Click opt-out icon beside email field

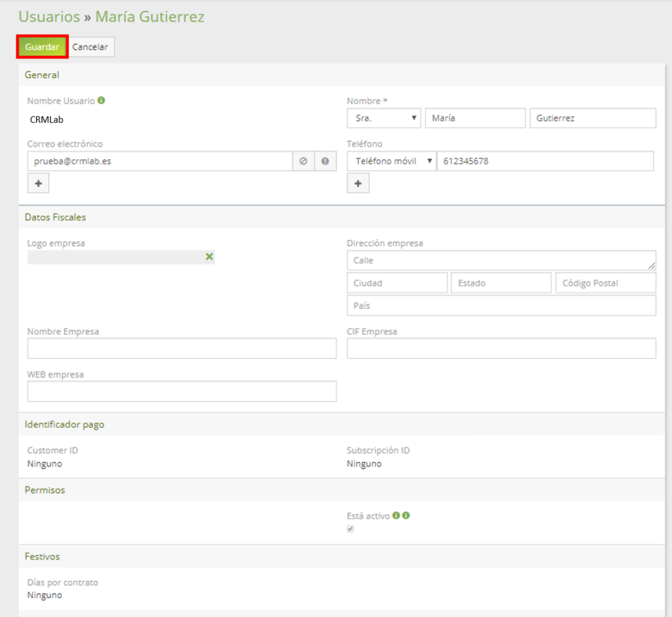303,161
